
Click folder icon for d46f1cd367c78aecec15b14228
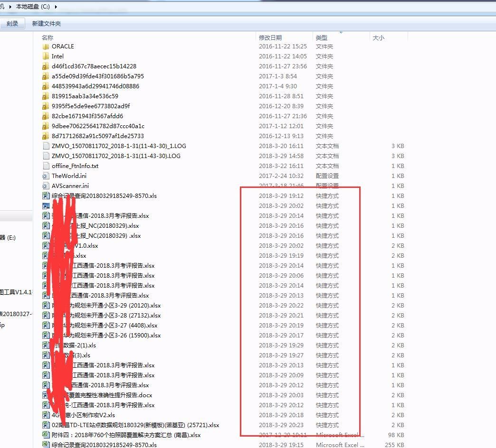46,66
